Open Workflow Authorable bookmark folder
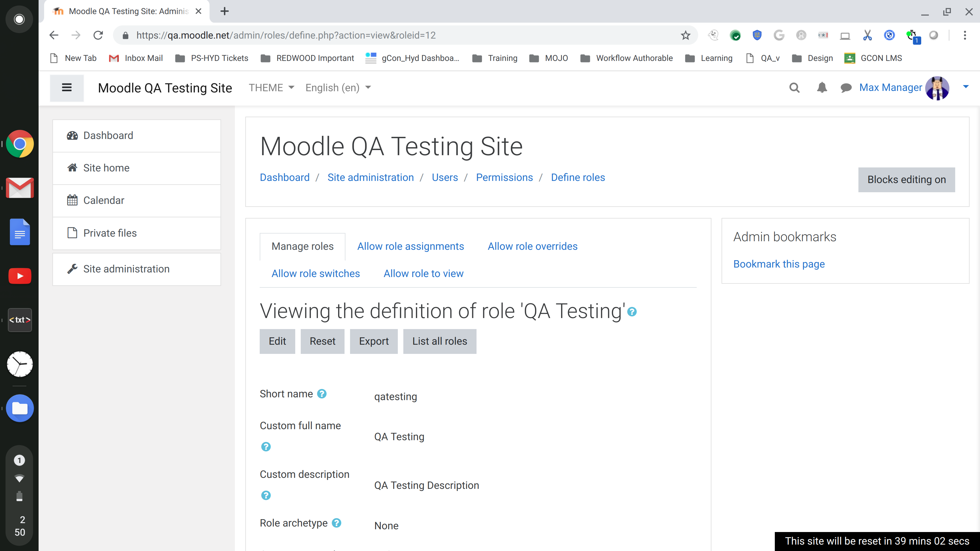This screenshot has width=980, height=551. 626,58
